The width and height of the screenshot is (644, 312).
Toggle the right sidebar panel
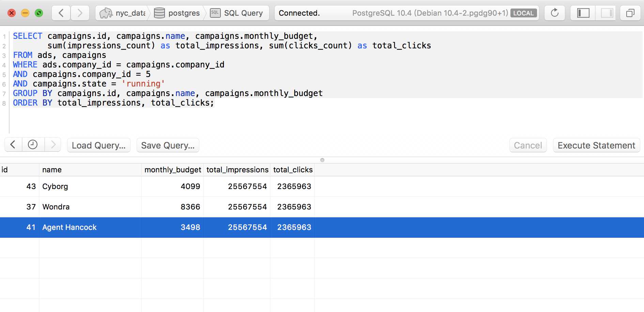coord(607,13)
